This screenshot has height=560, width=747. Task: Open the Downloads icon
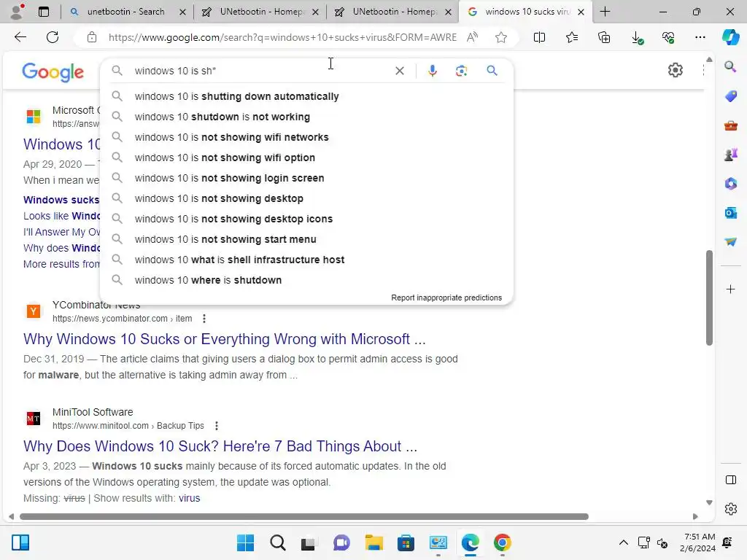pos(636,37)
